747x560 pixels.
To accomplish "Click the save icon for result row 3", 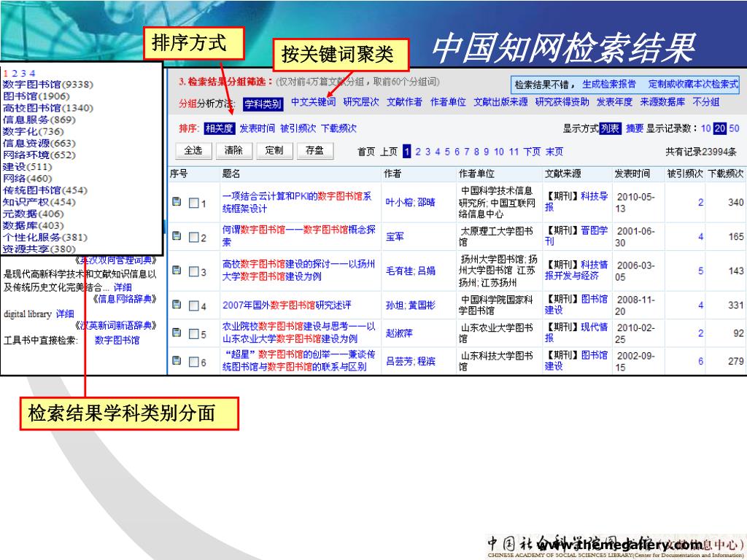I will point(177,271).
